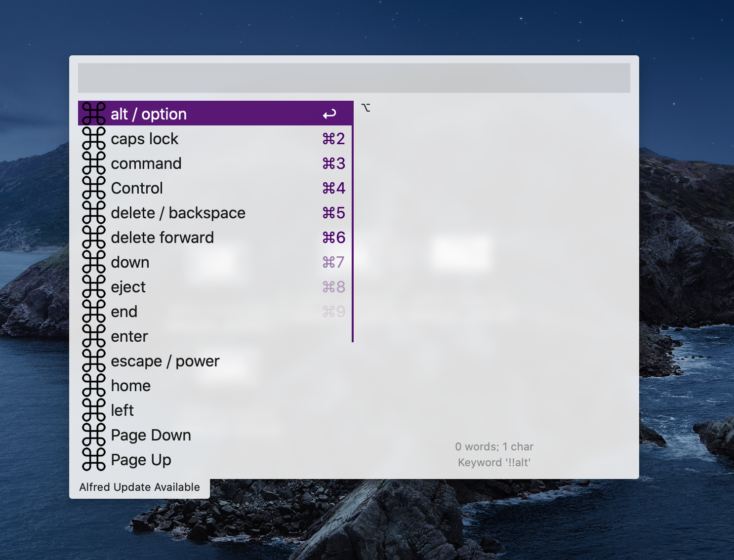
Task: Click the return arrow icon on alt / option
Action: [329, 115]
